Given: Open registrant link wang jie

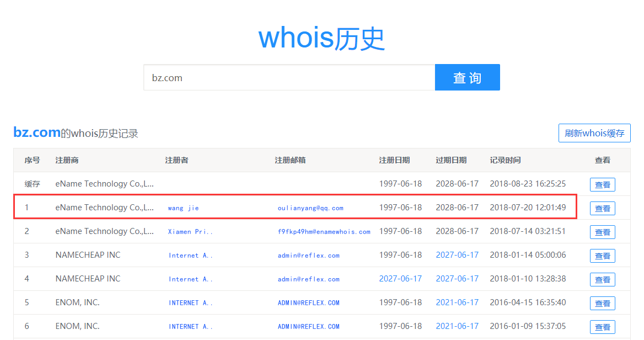Looking at the screenshot, I should click(x=183, y=208).
